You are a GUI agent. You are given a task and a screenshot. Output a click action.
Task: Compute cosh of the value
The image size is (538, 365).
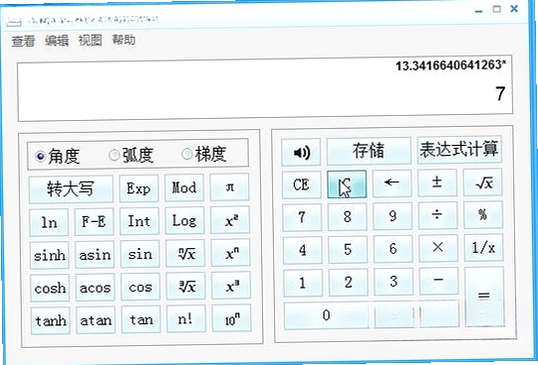(x=50, y=288)
